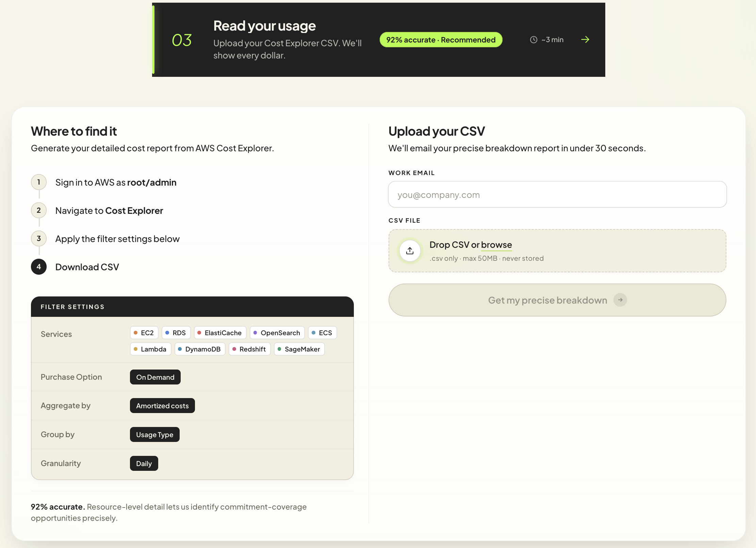Screen dimensions: 756x548
Task: Click the ElastiCache service chip
Action: 220,333
